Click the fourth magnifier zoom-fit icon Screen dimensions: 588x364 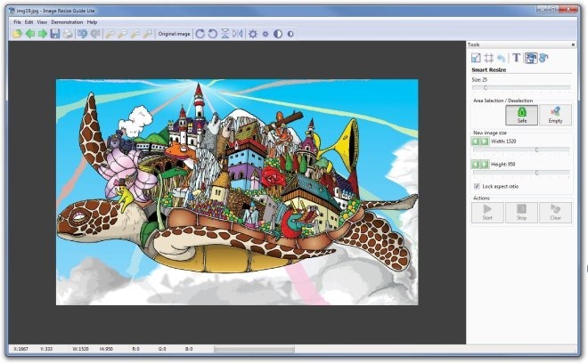coord(148,34)
